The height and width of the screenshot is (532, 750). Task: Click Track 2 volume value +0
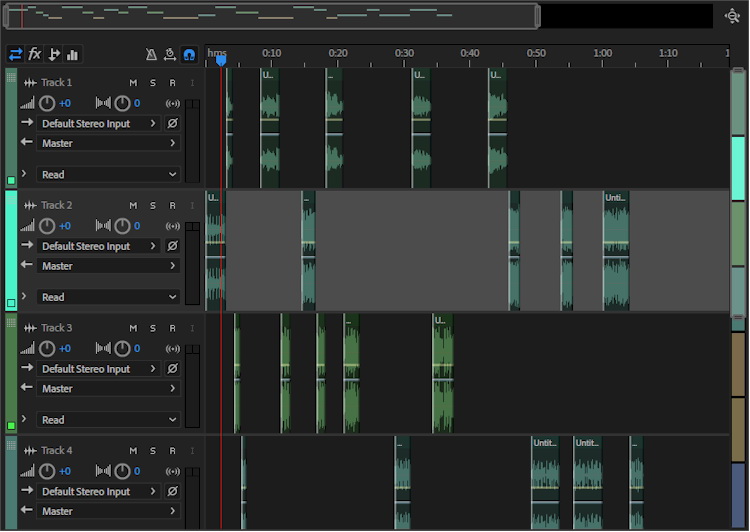point(65,226)
